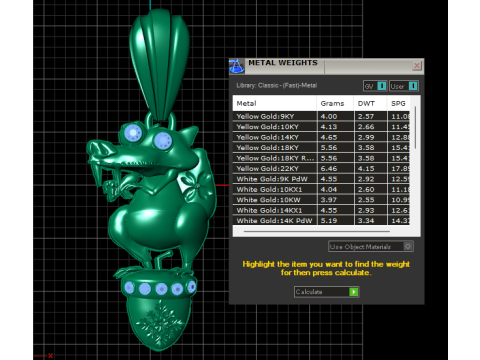
Task: Select the Yellow Gold:18KY R... row
Action: click(x=321, y=158)
